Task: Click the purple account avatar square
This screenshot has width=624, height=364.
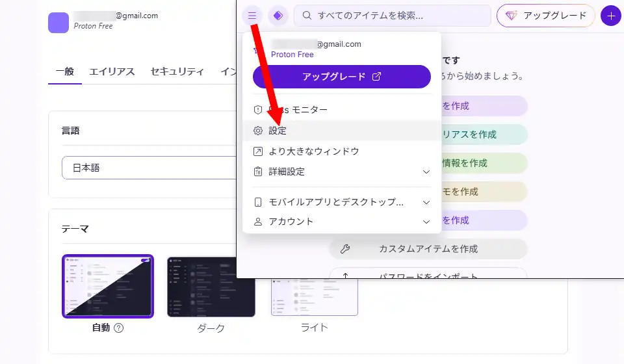Action: click(58, 22)
